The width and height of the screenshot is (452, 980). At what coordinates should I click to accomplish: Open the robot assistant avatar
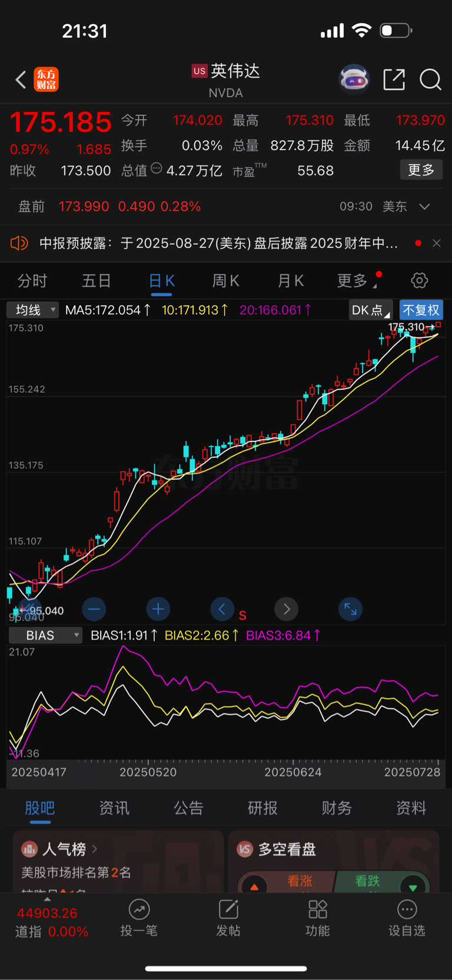pos(354,79)
